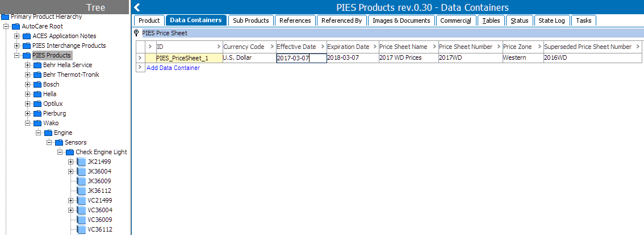Click the Sensors folder icon
This screenshot has width=644, height=235.
pyautogui.click(x=58, y=142)
